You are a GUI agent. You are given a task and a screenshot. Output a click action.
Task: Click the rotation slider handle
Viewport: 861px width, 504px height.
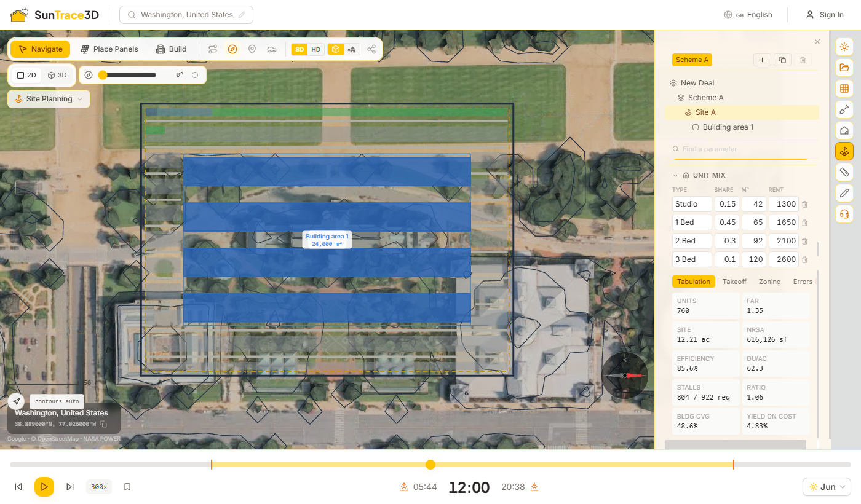(103, 75)
